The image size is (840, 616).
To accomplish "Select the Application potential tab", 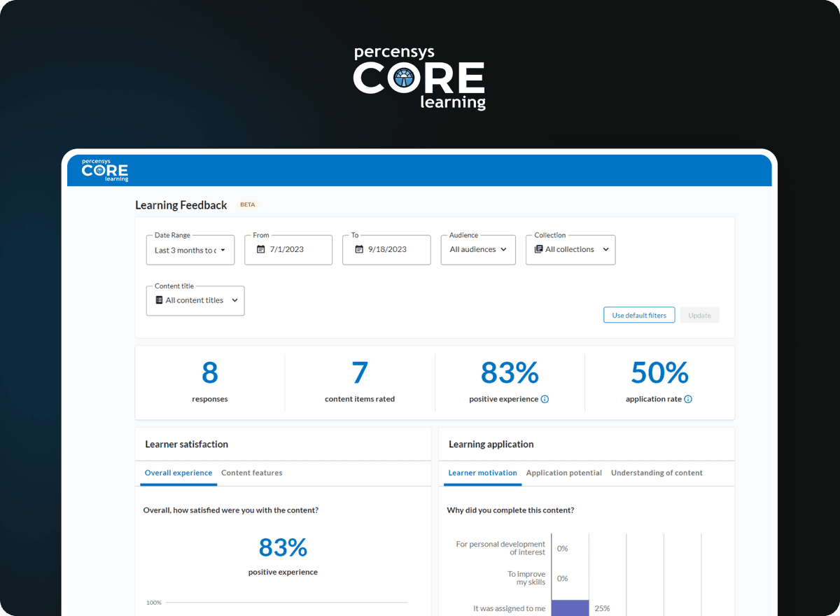I will 563,472.
